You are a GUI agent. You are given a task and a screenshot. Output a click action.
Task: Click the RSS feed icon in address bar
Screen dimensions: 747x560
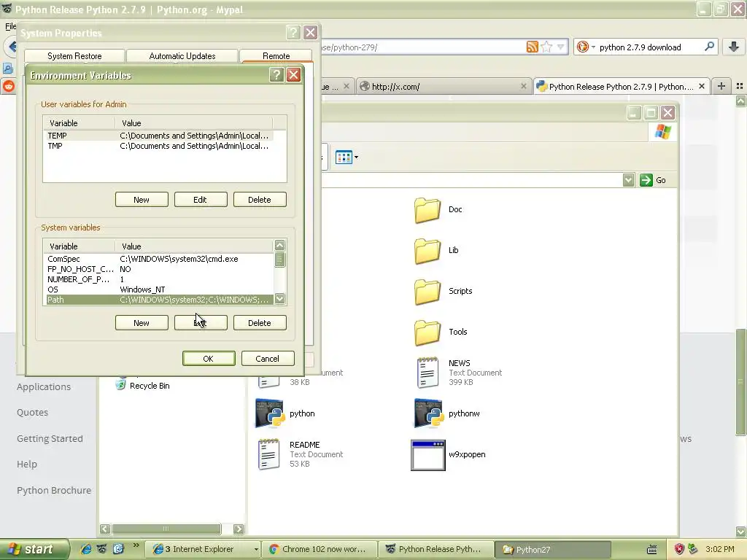click(x=532, y=47)
